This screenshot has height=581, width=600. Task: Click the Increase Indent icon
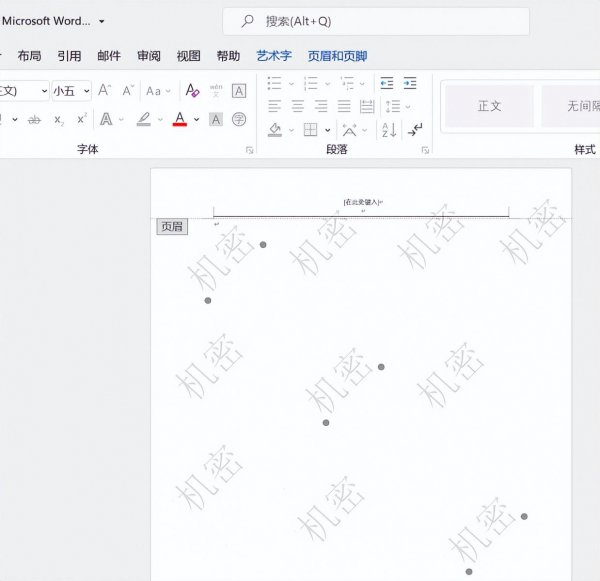coord(409,83)
